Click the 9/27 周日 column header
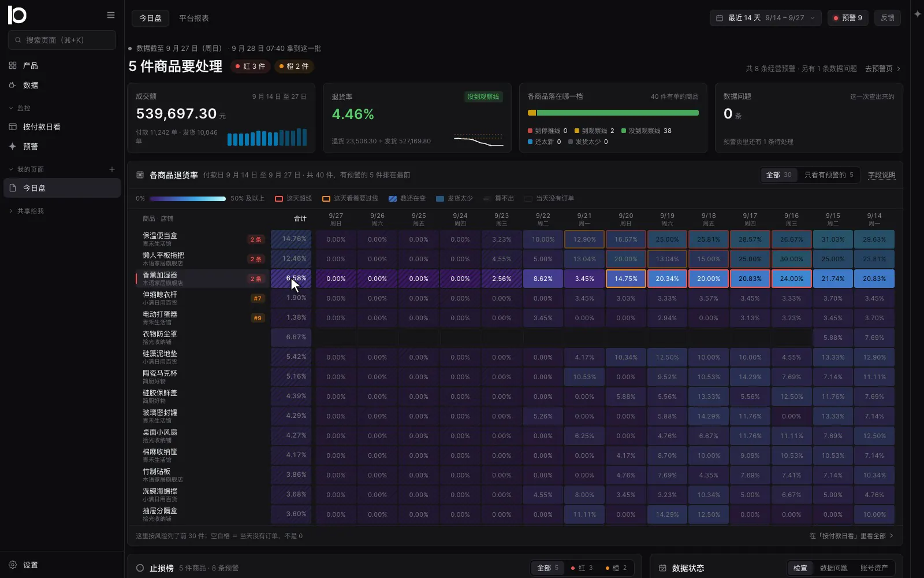The height and width of the screenshot is (578, 924). click(336, 219)
